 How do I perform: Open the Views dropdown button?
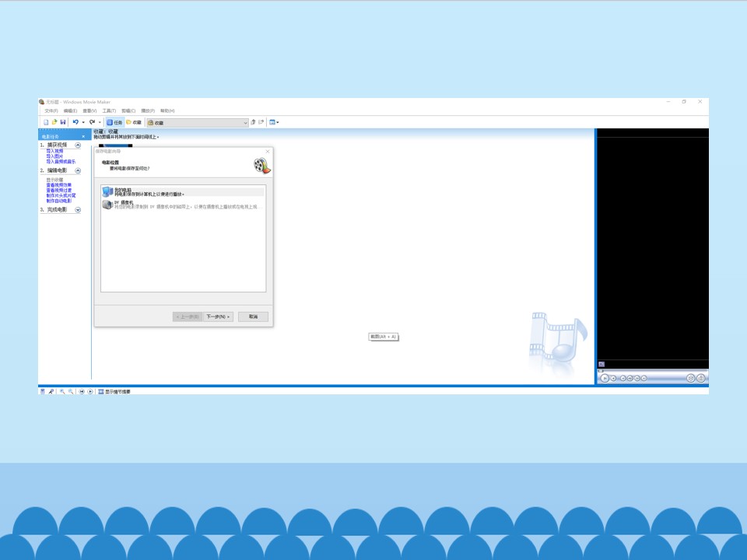coord(274,122)
